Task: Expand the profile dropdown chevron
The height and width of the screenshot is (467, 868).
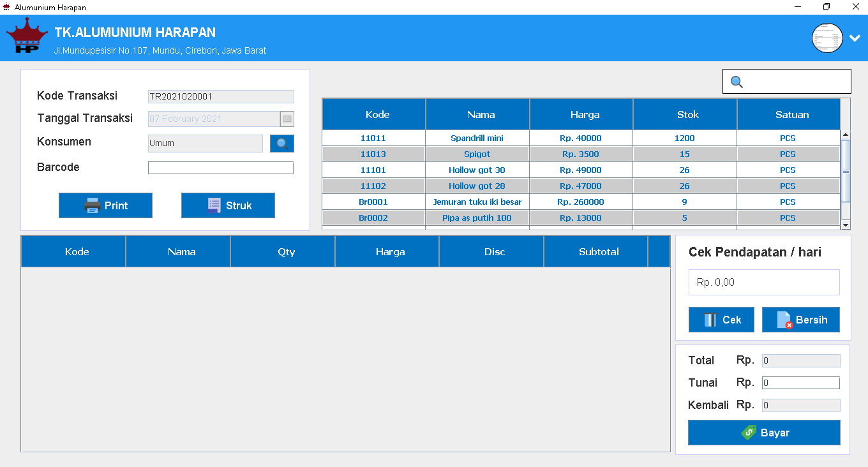Action: coord(855,38)
